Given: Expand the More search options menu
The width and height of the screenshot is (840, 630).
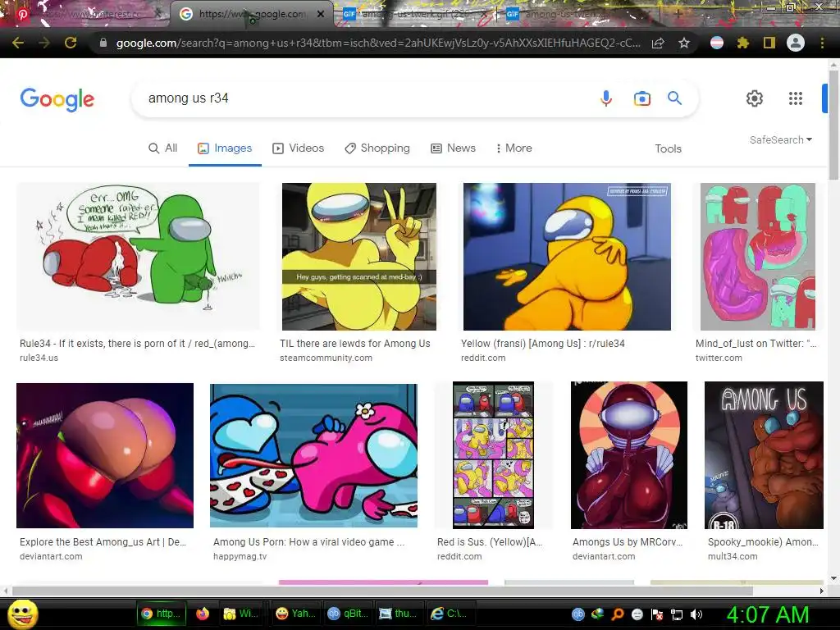Looking at the screenshot, I should click(514, 148).
